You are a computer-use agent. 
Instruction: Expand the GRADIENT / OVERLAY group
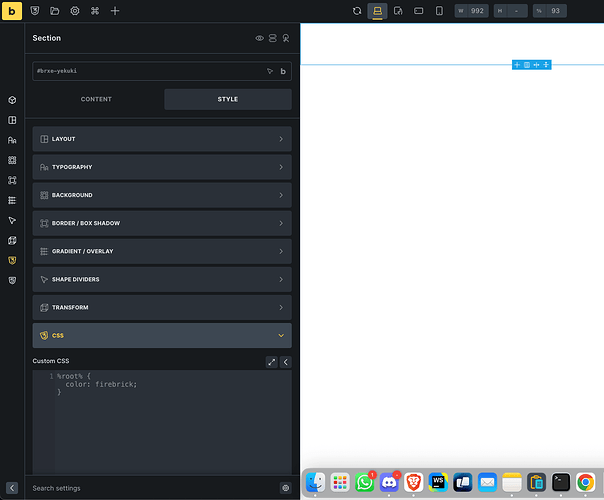(162, 252)
